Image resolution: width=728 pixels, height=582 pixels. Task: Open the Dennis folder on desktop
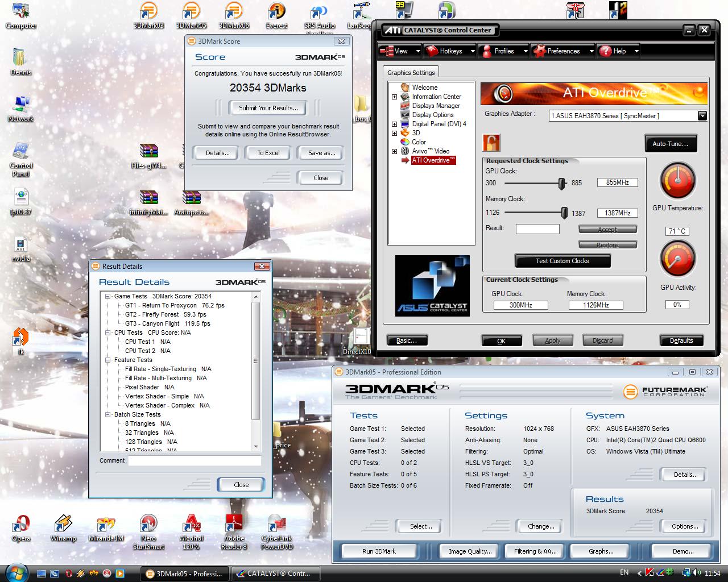pyautogui.click(x=21, y=62)
